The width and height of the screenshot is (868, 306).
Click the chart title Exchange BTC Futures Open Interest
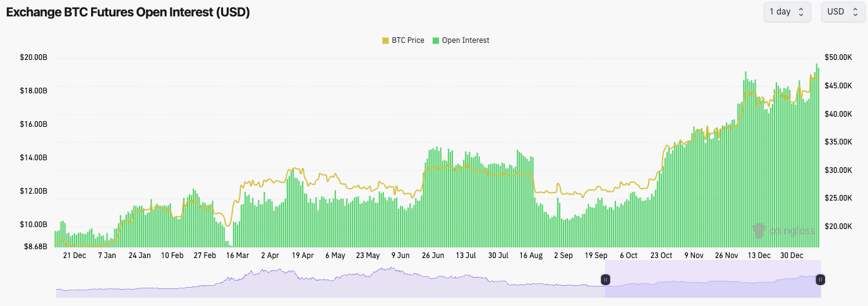[128, 13]
